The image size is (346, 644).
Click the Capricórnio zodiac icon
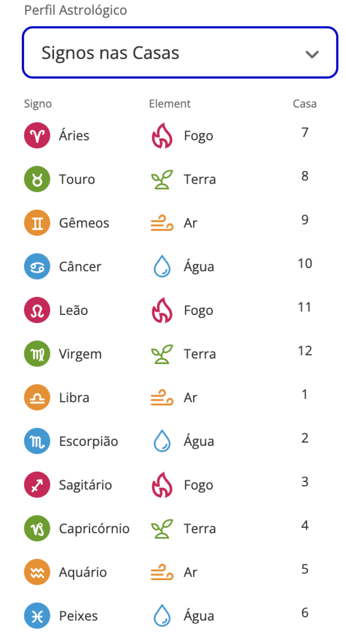(37, 528)
